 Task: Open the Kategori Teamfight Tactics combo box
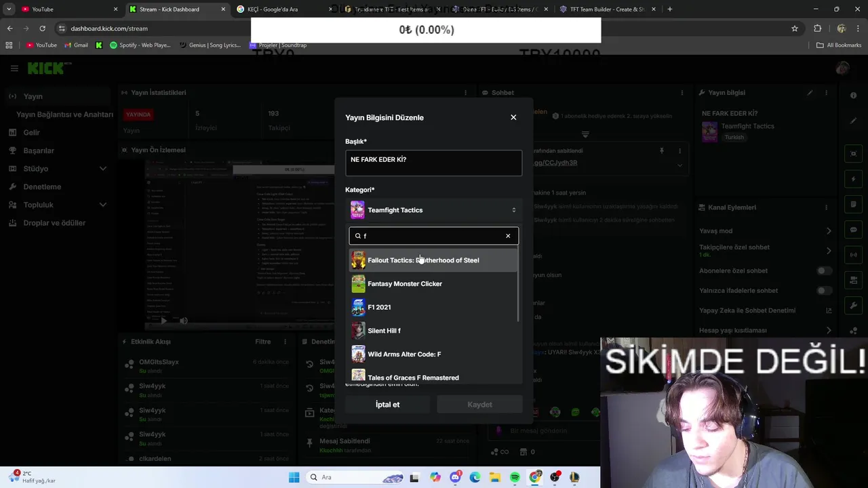[x=434, y=210]
